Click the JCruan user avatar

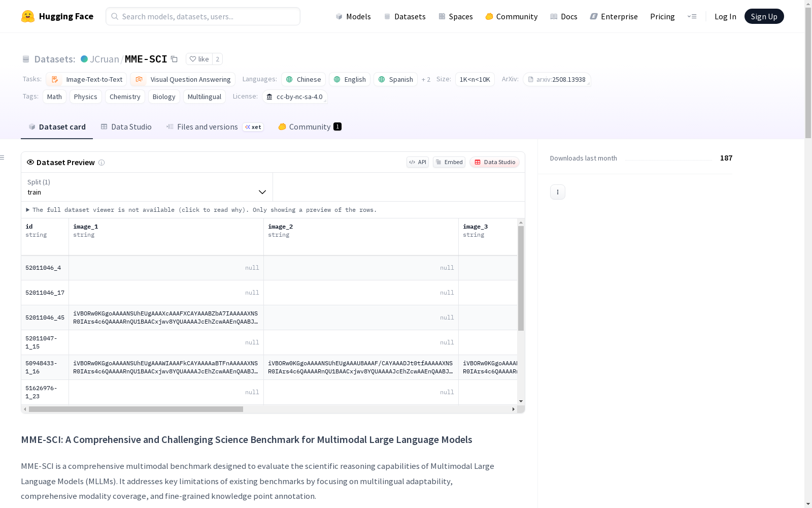84,59
